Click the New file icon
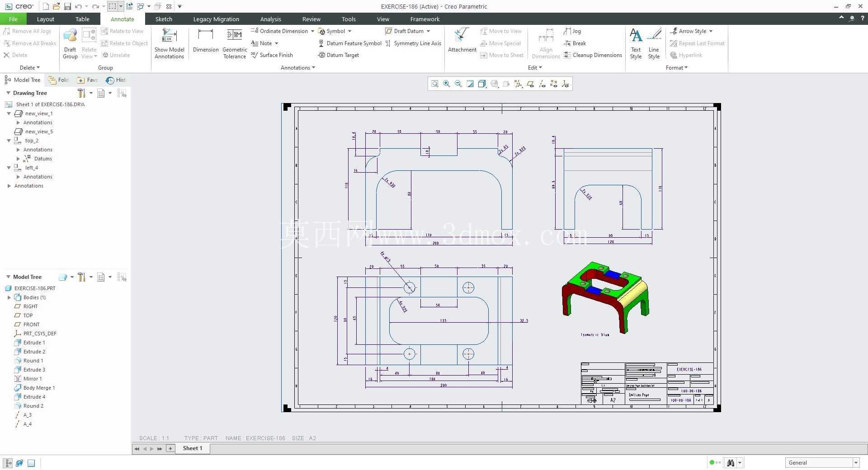The width and height of the screenshot is (868, 470). tap(46, 6)
